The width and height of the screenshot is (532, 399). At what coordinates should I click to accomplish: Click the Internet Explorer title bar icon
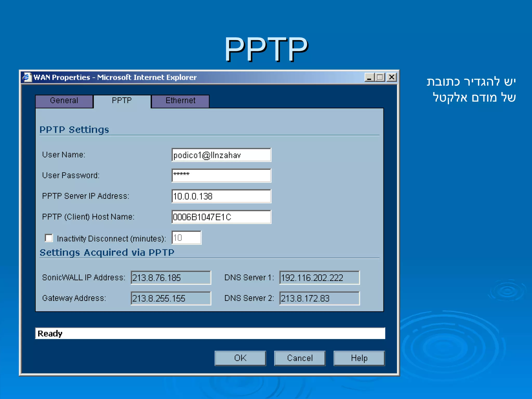(26, 77)
